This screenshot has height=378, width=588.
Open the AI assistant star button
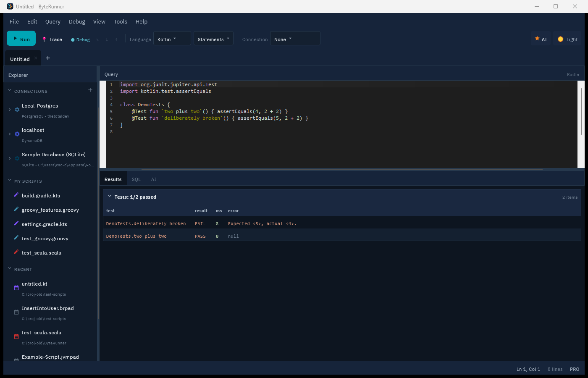[541, 39]
